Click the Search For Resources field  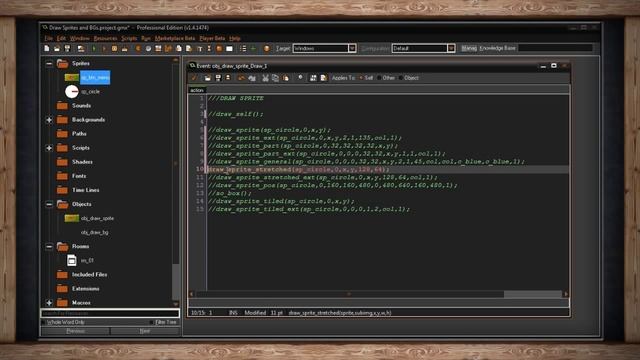[110, 313]
